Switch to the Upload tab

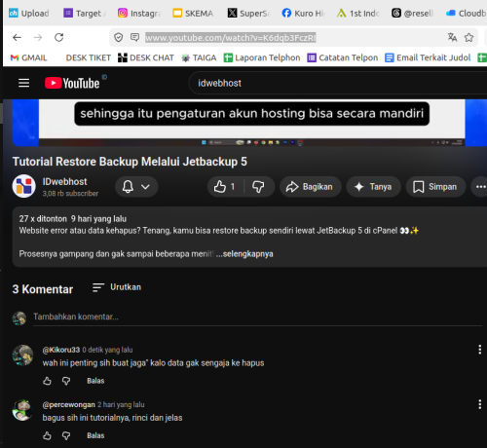[x=29, y=14]
